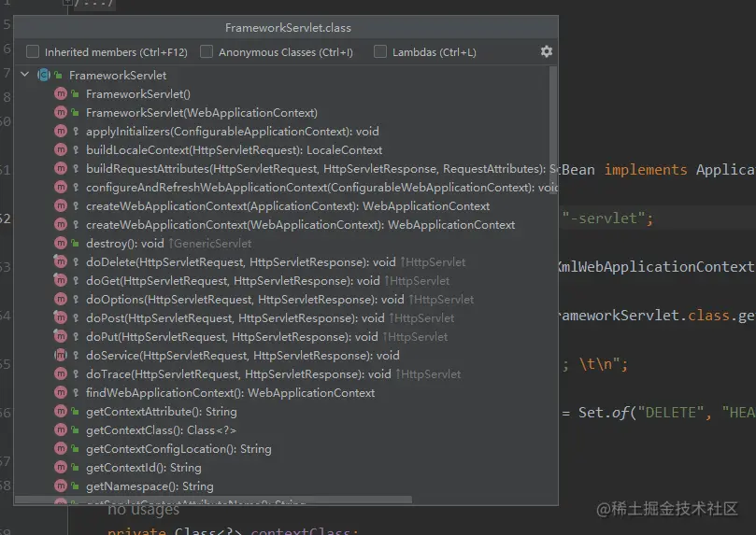Screen dimensions: 756x535
Task: Click method icon of getContextAttribute
Action: pyautogui.click(x=61, y=411)
